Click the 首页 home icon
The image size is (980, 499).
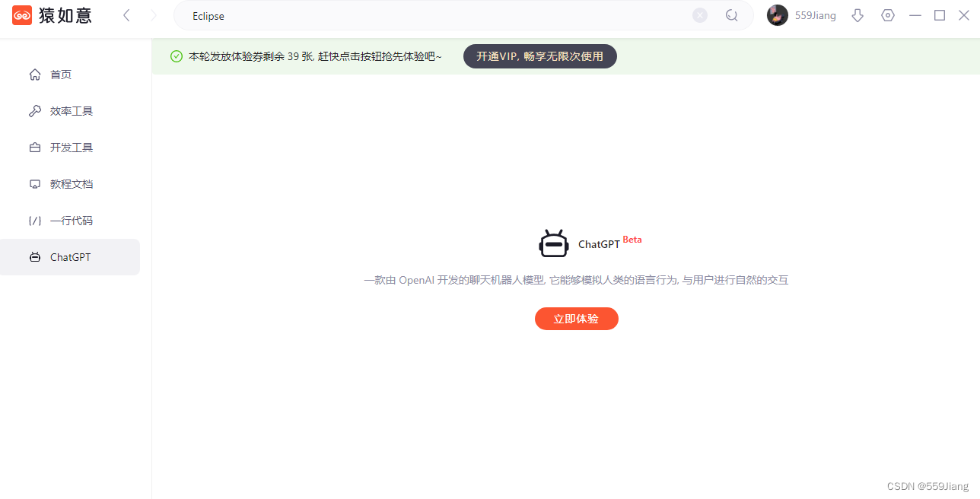[35, 75]
